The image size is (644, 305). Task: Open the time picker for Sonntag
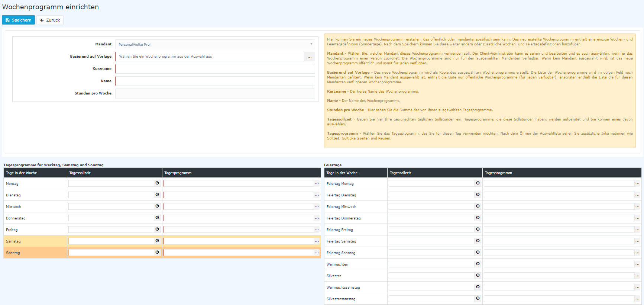coord(157,253)
